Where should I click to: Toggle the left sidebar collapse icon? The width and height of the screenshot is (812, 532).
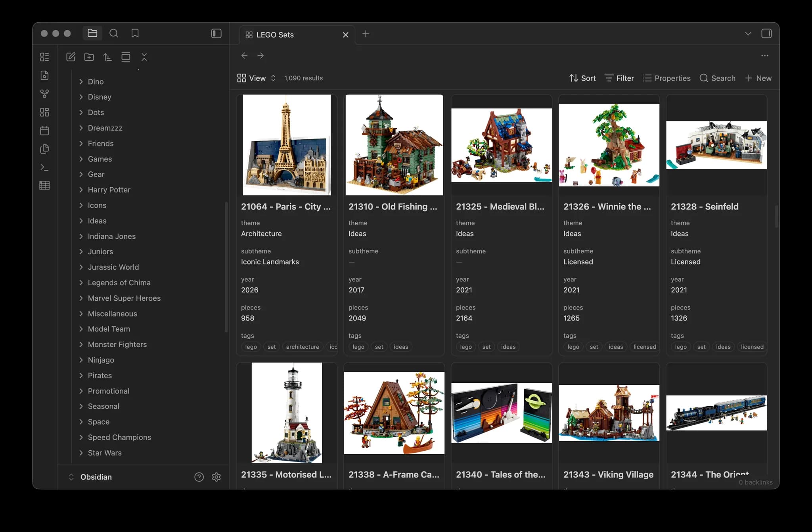pyautogui.click(x=216, y=33)
